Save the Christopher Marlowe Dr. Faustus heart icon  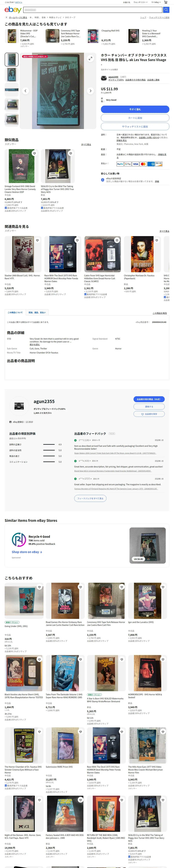pos(157,240)
